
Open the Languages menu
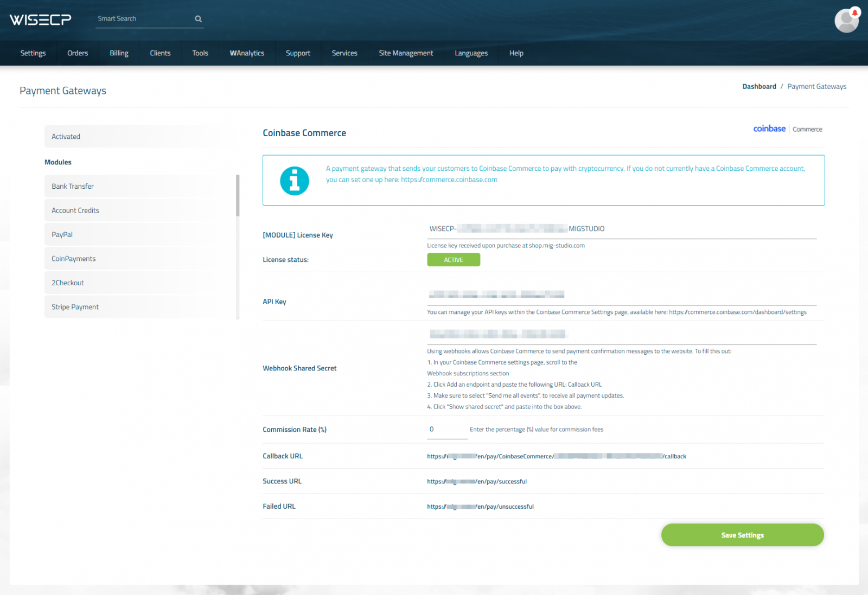pos(471,53)
